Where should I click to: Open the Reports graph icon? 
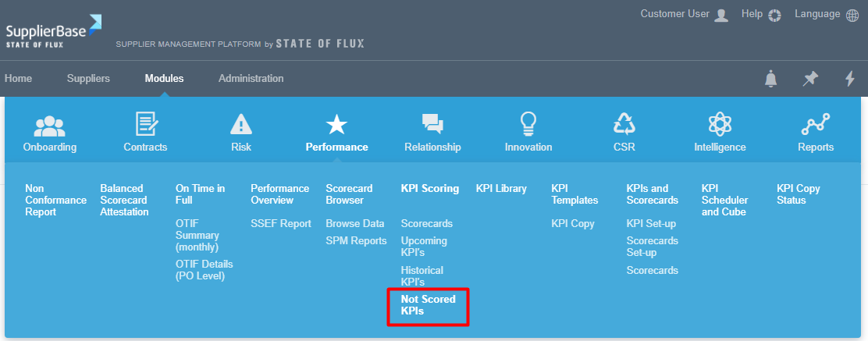point(816,125)
